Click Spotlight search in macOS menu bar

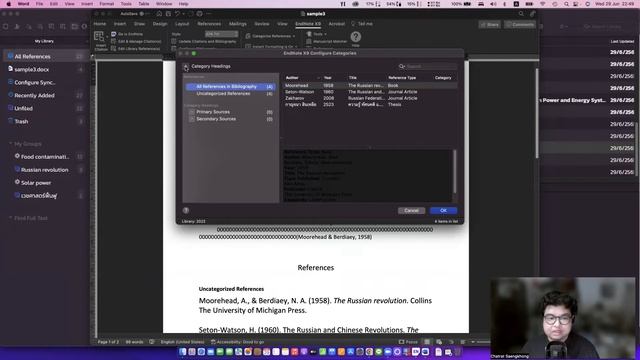pyautogui.click(x=566, y=4)
